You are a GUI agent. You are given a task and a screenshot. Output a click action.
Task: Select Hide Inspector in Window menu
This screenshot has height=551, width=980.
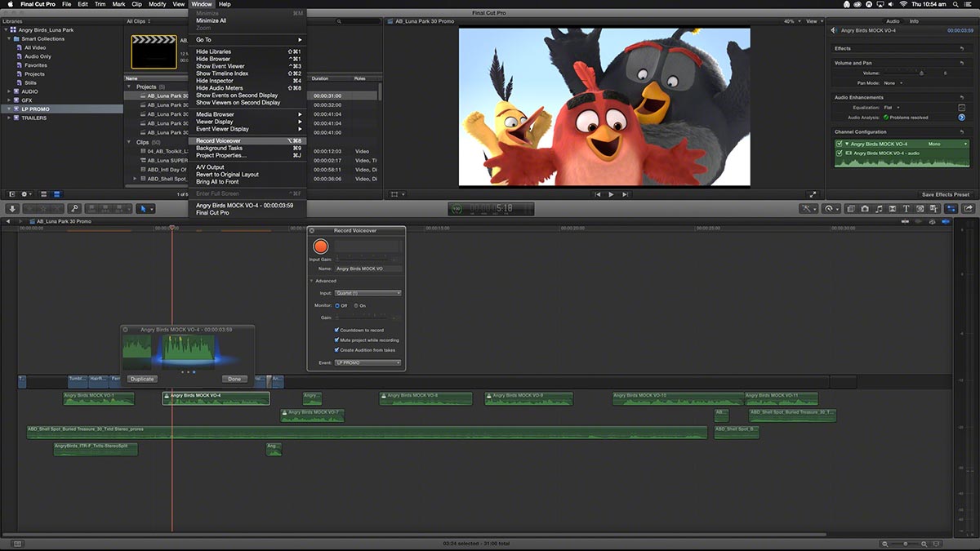point(248,81)
